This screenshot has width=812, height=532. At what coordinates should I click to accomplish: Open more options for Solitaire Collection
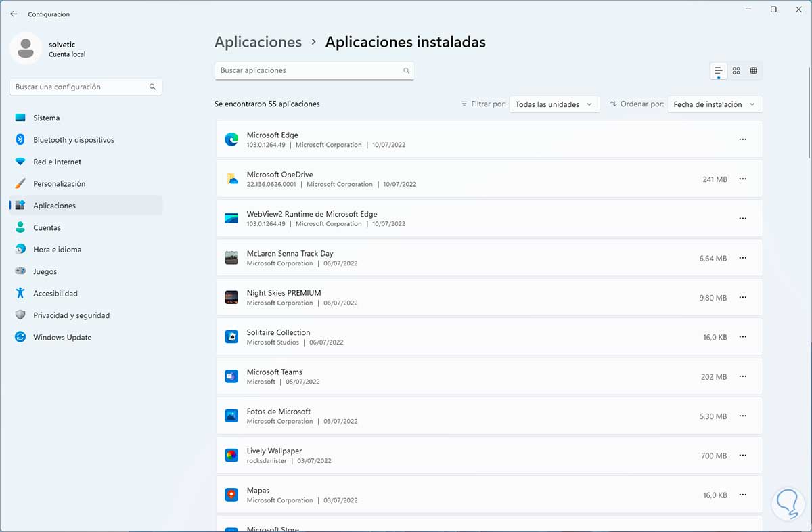pyautogui.click(x=742, y=337)
